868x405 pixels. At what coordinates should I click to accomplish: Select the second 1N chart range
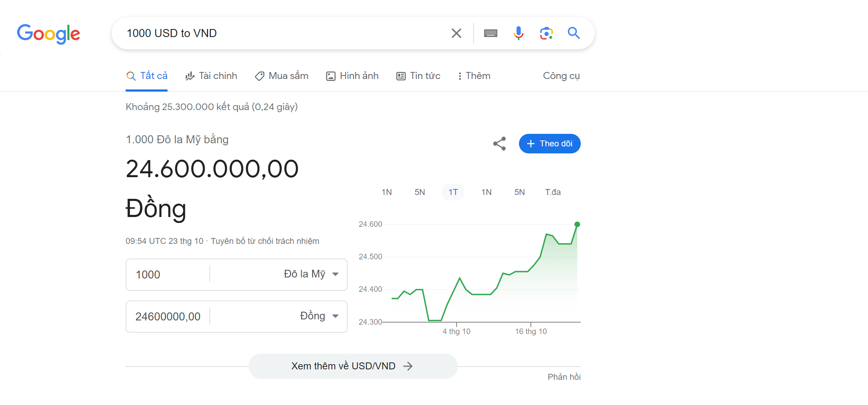click(x=487, y=192)
